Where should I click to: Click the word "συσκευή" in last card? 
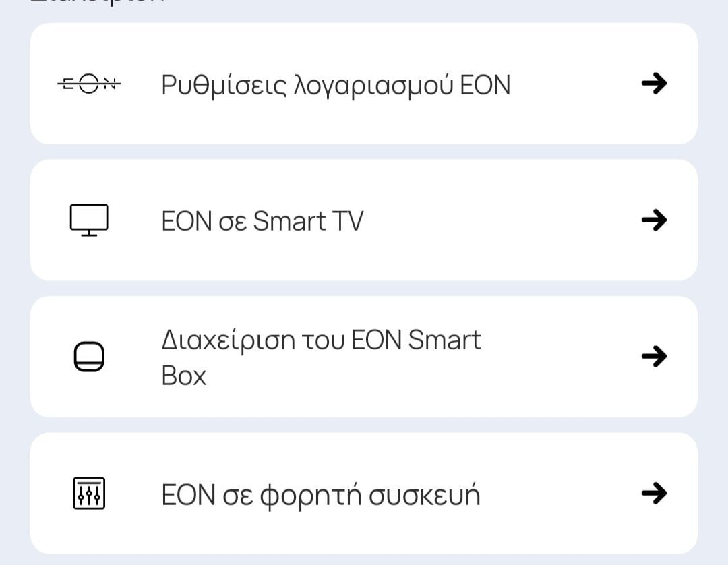pos(425,496)
